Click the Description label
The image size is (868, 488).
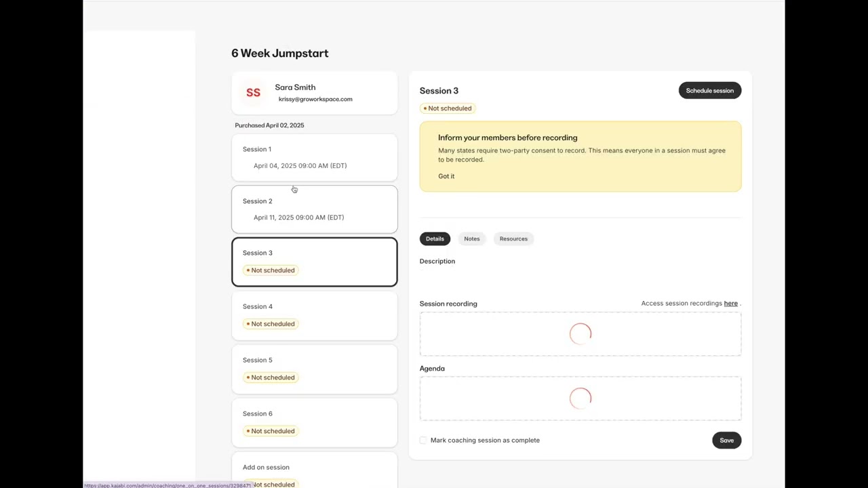437,262
